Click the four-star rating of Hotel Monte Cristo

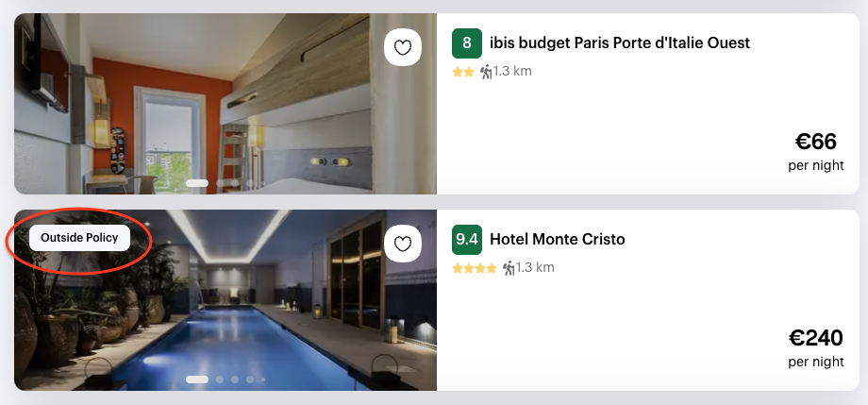pos(475,268)
